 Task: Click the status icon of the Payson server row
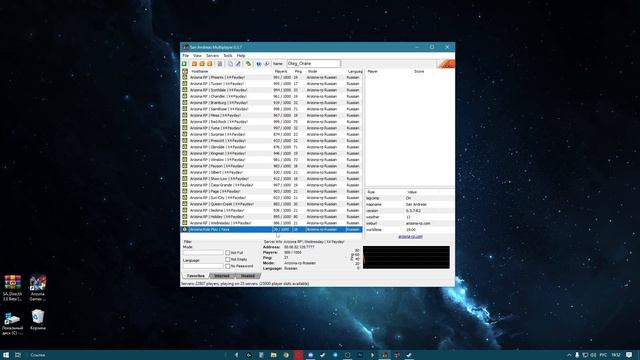pos(185,166)
